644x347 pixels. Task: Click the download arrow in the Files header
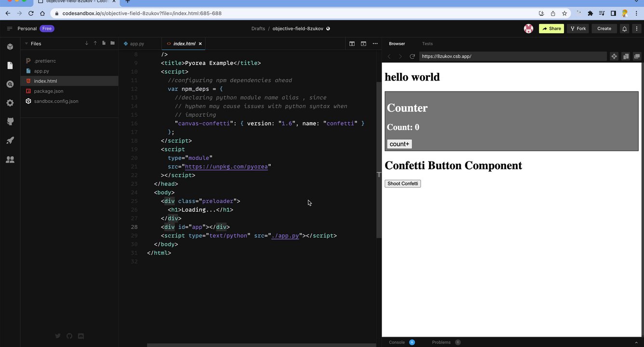point(87,43)
